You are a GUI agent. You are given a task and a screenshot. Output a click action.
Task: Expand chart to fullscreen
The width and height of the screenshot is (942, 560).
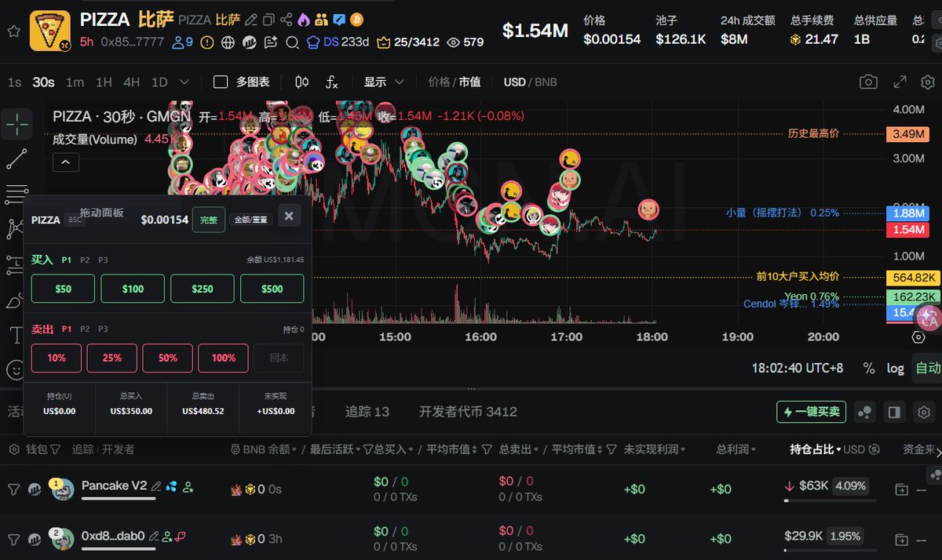[900, 82]
